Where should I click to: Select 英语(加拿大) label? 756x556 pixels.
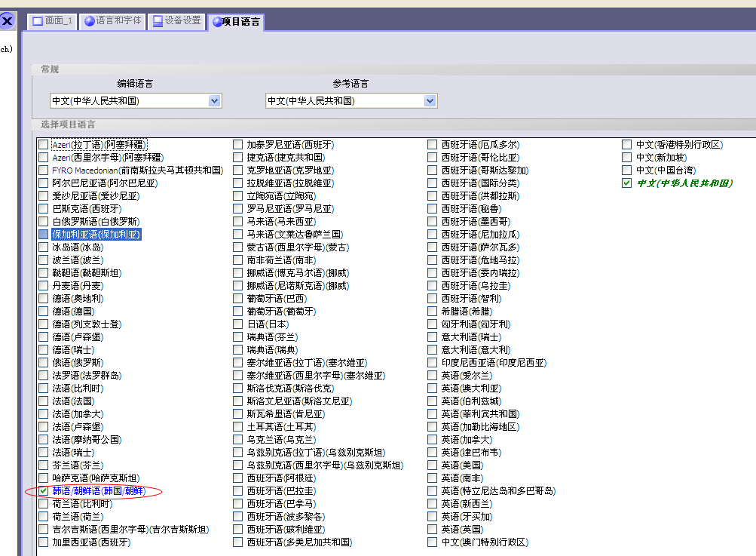pos(467,440)
